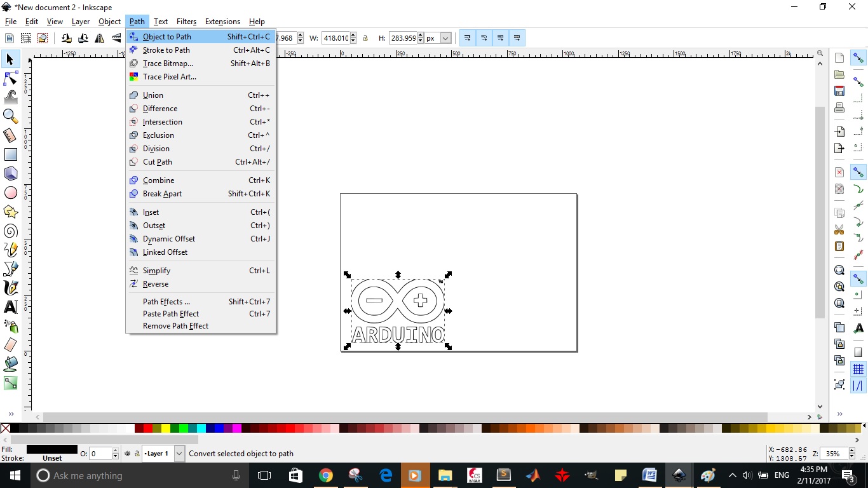Choose Trace Bitmap menu entry
The image size is (868, 488).
click(201, 64)
